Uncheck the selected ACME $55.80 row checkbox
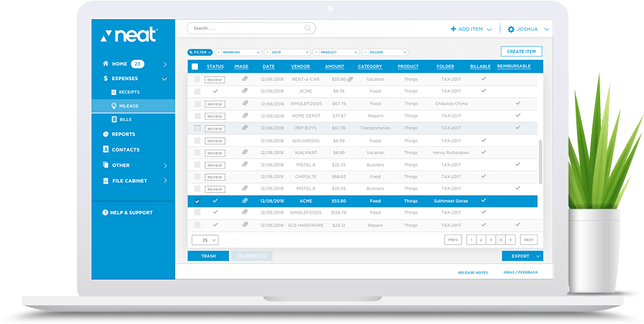The width and height of the screenshot is (644, 324). pos(197,201)
